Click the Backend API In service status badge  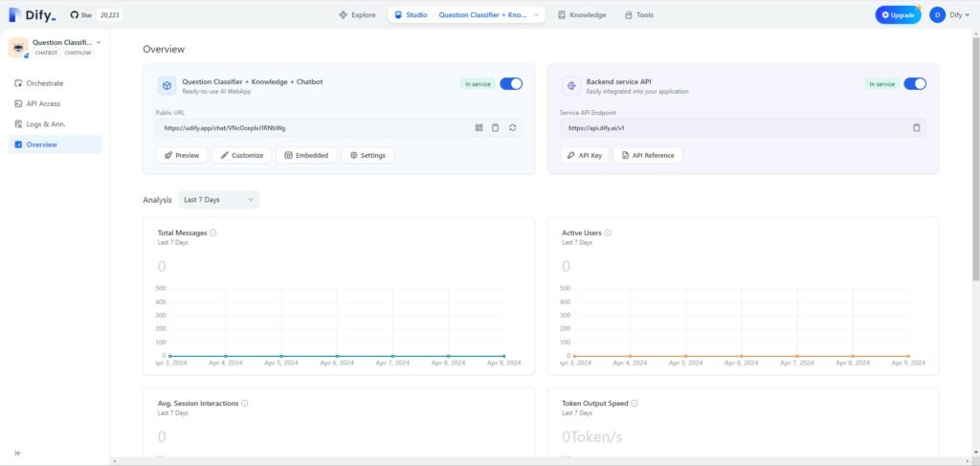click(x=882, y=83)
